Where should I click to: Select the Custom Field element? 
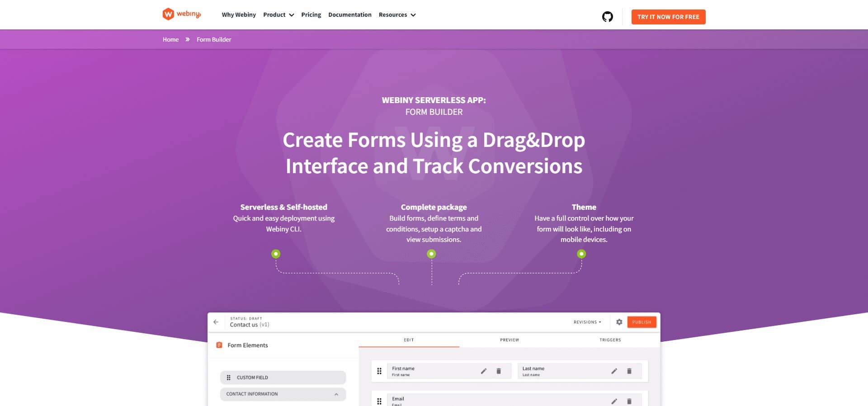coord(283,378)
